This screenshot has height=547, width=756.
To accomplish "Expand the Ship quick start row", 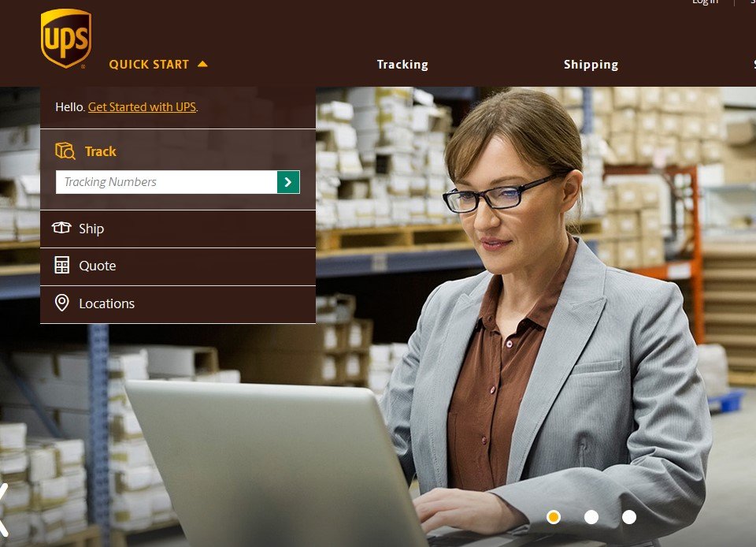I will 178,229.
